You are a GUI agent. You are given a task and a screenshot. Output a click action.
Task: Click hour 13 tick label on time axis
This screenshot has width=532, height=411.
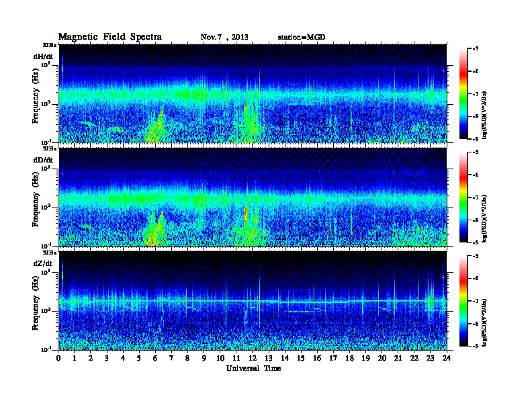(269, 359)
